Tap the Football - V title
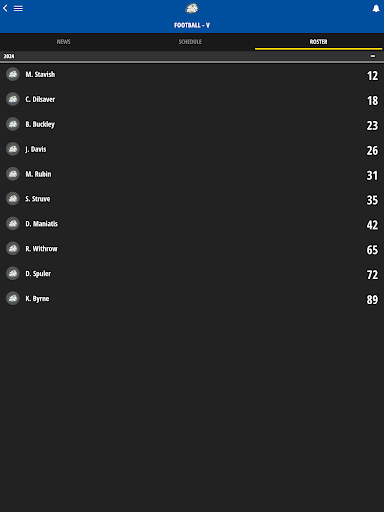 pos(192,25)
